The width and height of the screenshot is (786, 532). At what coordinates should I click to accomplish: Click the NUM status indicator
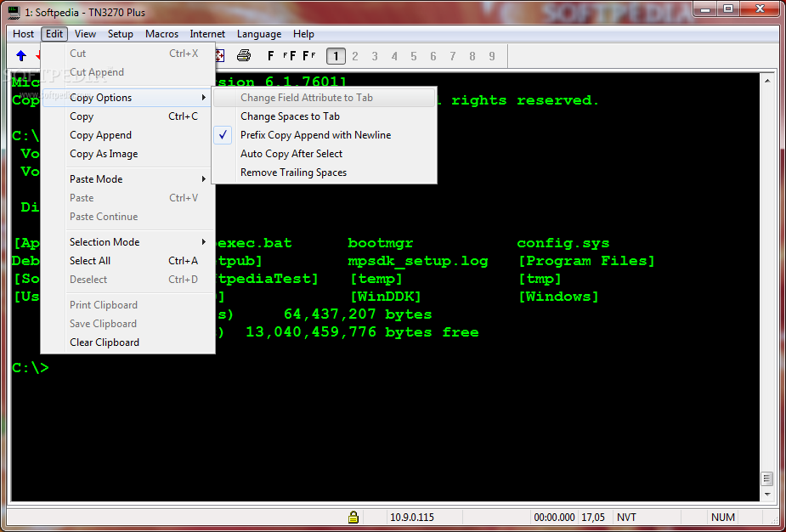[723, 517]
